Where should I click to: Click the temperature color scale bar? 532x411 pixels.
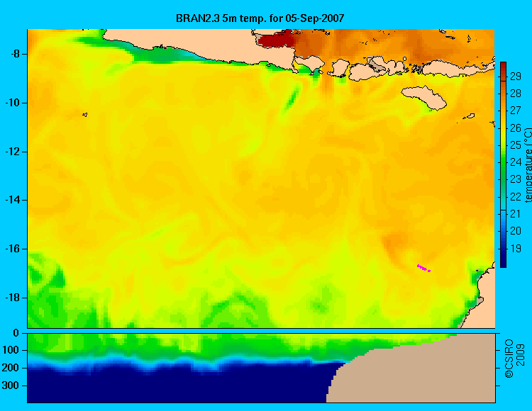503,164
